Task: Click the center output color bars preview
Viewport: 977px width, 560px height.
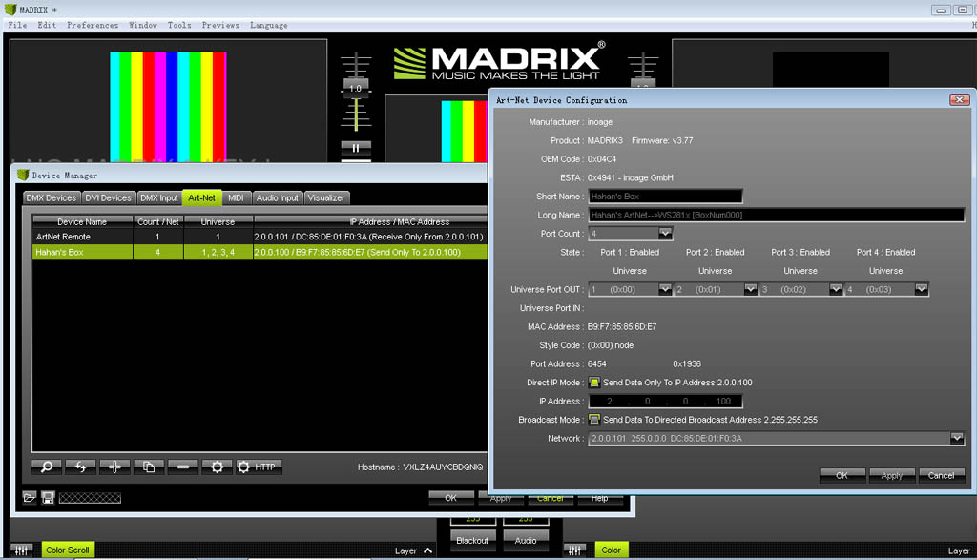Action: pyautogui.click(x=465, y=132)
